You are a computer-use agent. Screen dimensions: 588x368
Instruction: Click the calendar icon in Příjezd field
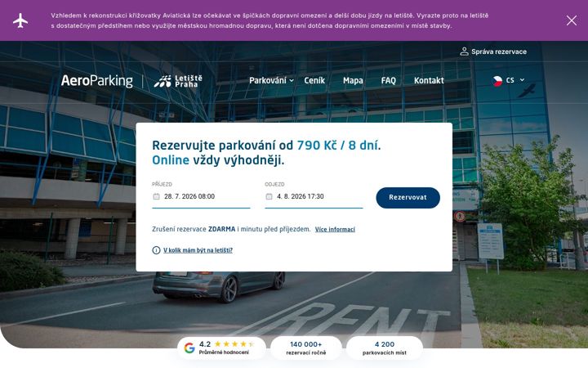[x=156, y=196]
